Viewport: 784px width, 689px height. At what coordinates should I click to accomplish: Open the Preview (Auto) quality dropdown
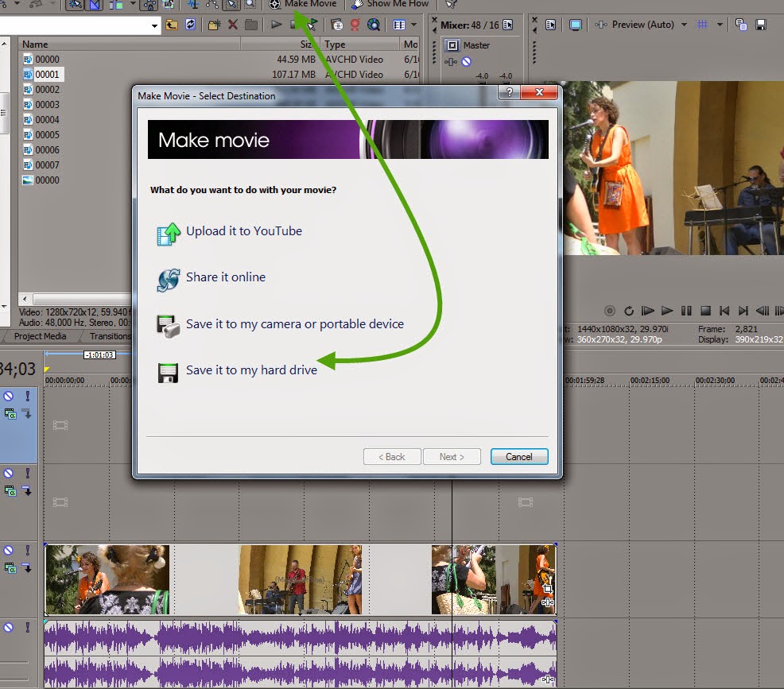(685, 25)
